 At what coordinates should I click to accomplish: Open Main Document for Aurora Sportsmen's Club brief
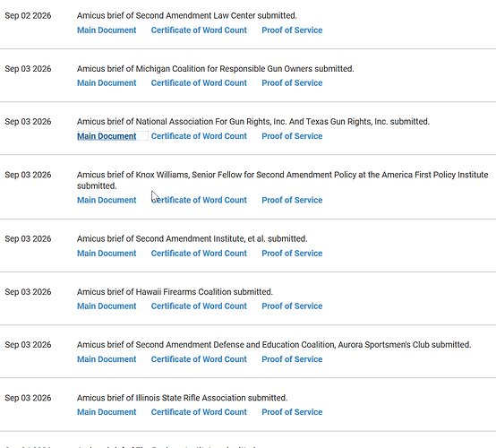click(x=107, y=359)
